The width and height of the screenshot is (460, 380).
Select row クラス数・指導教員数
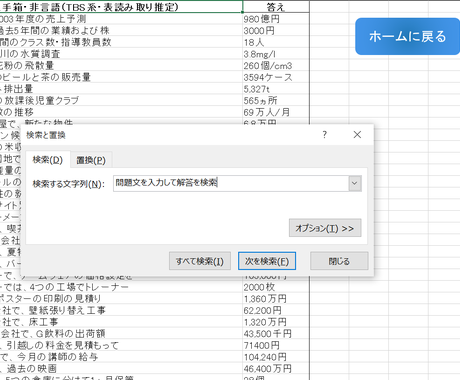click(121, 42)
